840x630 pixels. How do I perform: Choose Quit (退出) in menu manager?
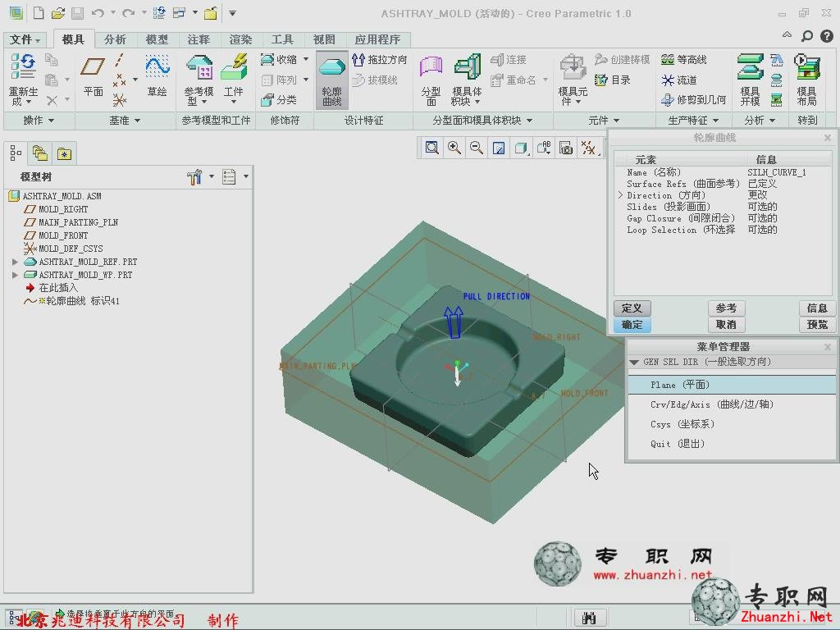[732, 444]
